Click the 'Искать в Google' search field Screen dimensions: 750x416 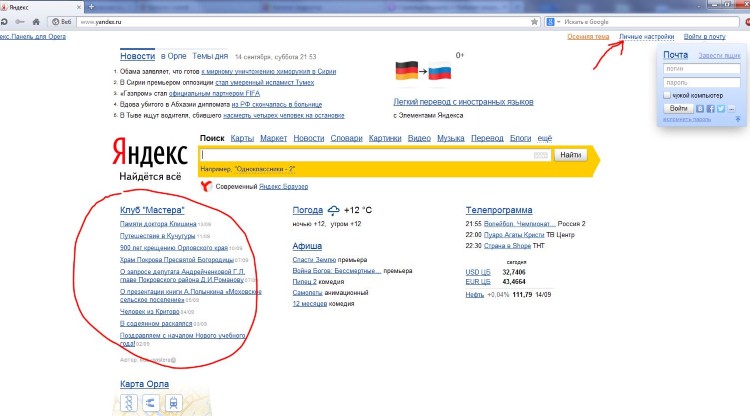650,22
